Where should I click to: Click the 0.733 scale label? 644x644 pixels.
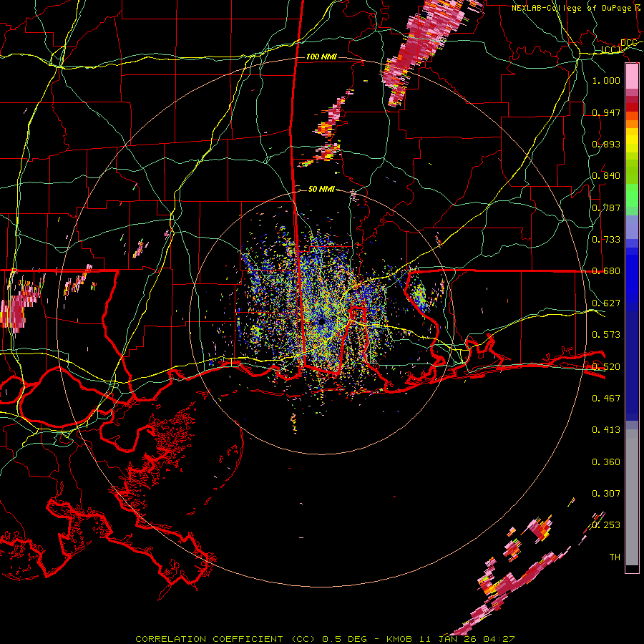pyautogui.click(x=606, y=240)
